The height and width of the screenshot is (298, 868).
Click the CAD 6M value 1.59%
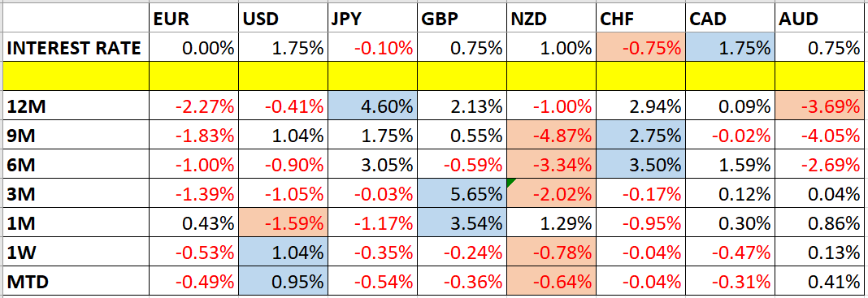point(730,165)
